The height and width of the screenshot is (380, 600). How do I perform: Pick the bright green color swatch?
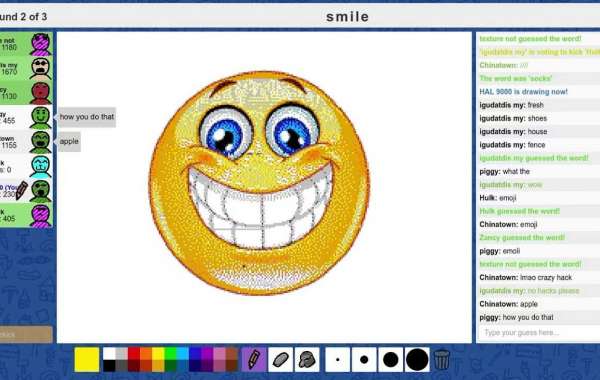point(171,354)
